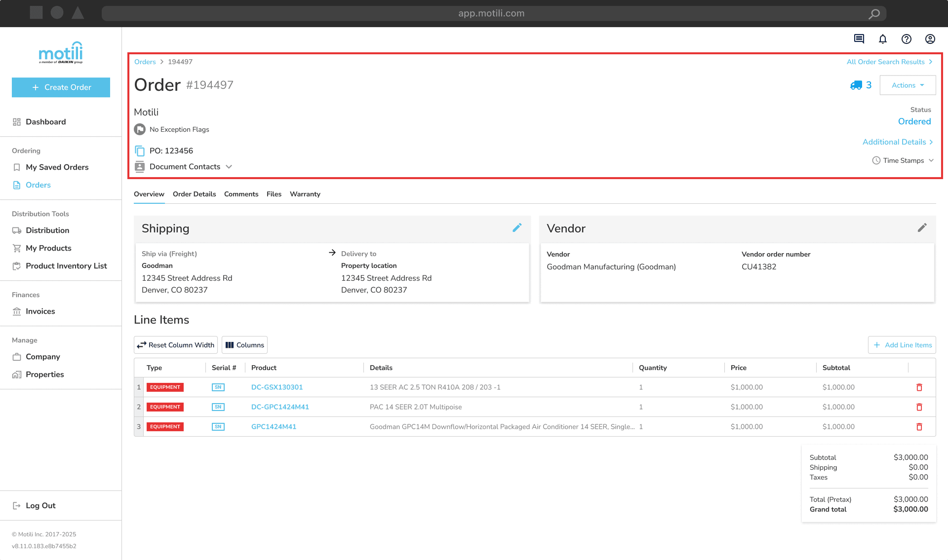Viewport: 948px width, 560px height.
Task: Switch to the Order Details tab
Action: (194, 194)
